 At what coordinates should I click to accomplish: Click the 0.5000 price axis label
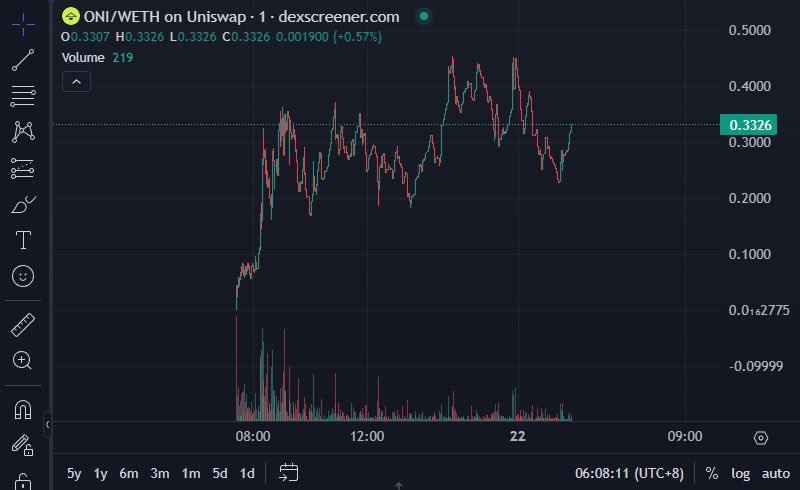[749, 30]
